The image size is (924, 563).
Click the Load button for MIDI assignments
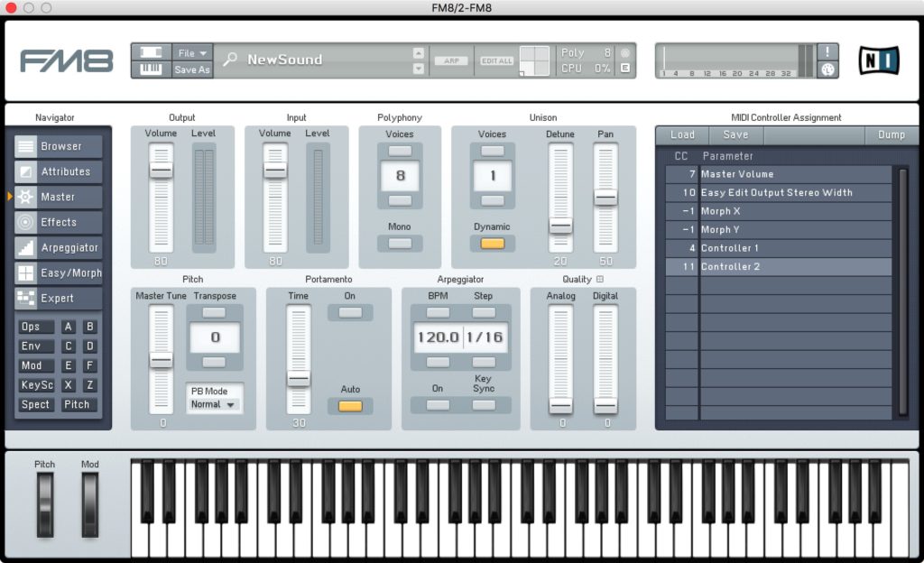pos(682,134)
